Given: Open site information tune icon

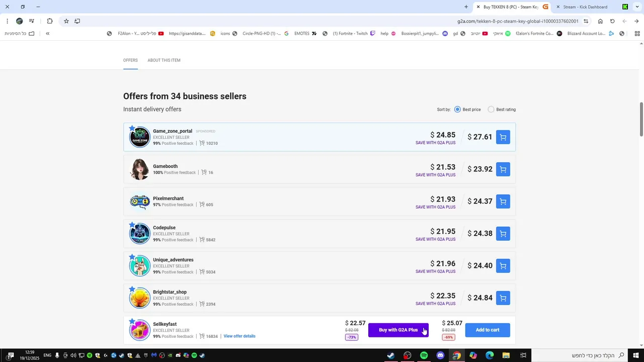Looking at the screenshot, I should tap(586, 21).
